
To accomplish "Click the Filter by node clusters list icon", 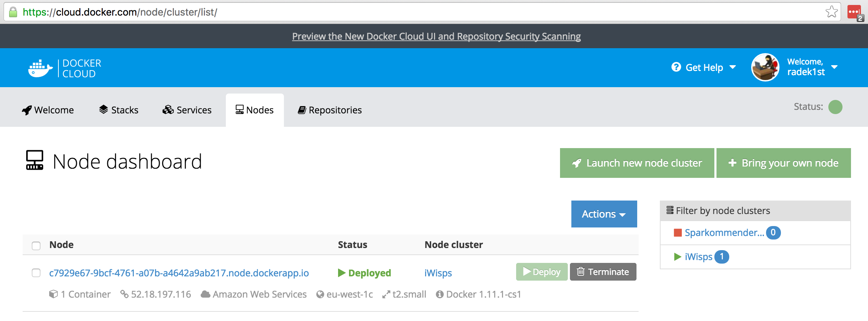I will pos(670,210).
